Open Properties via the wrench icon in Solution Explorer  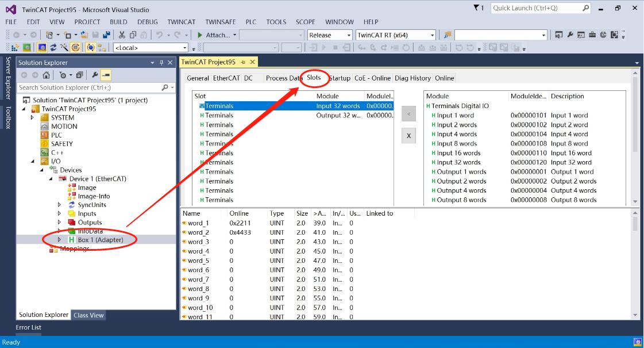point(95,75)
